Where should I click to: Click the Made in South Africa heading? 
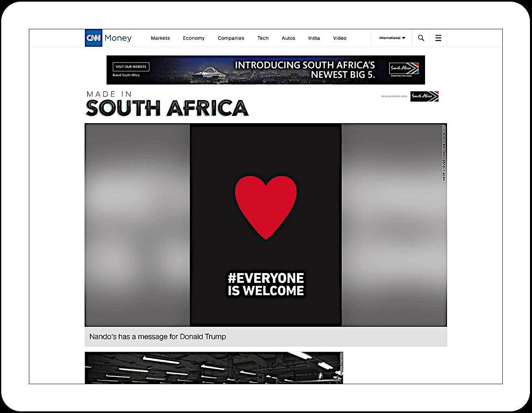coord(167,104)
